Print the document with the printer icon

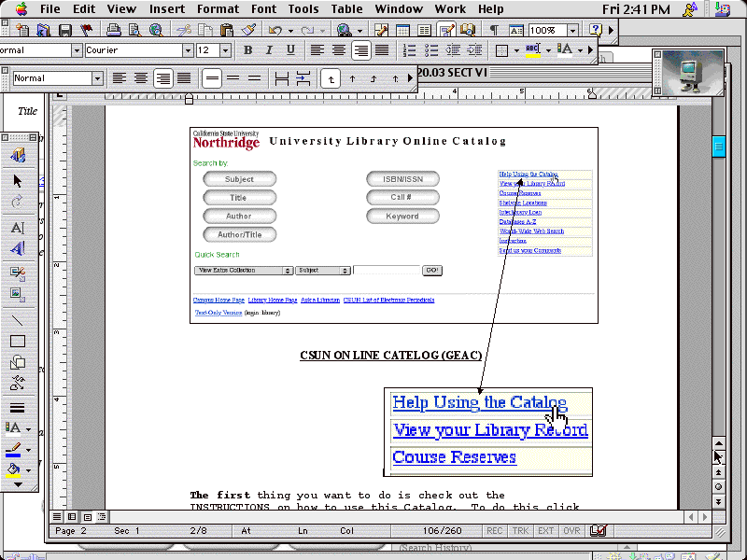(x=113, y=31)
